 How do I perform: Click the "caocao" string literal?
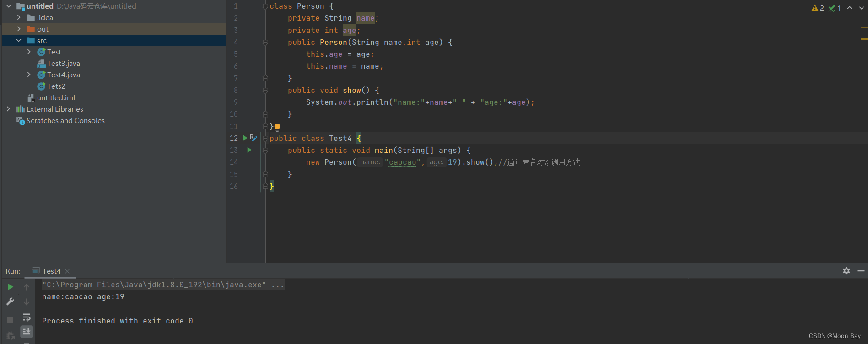click(403, 162)
